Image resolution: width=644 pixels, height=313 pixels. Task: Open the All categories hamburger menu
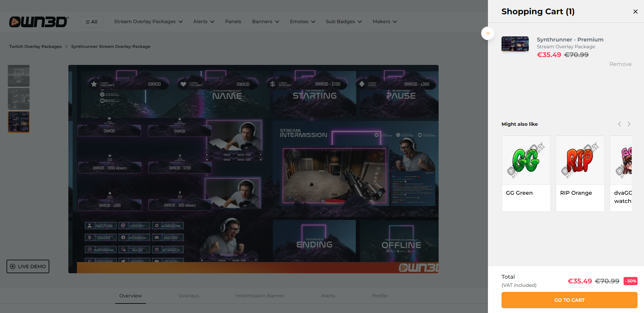pyautogui.click(x=91, y=22)
